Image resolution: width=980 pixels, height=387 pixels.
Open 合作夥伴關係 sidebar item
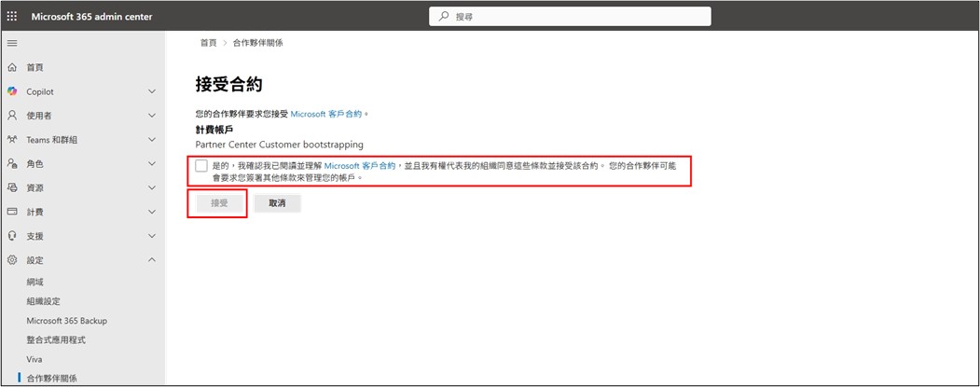51,379
